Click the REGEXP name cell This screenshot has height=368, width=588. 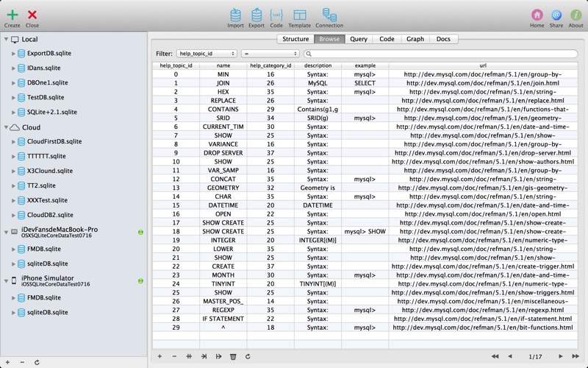[223, 310]
